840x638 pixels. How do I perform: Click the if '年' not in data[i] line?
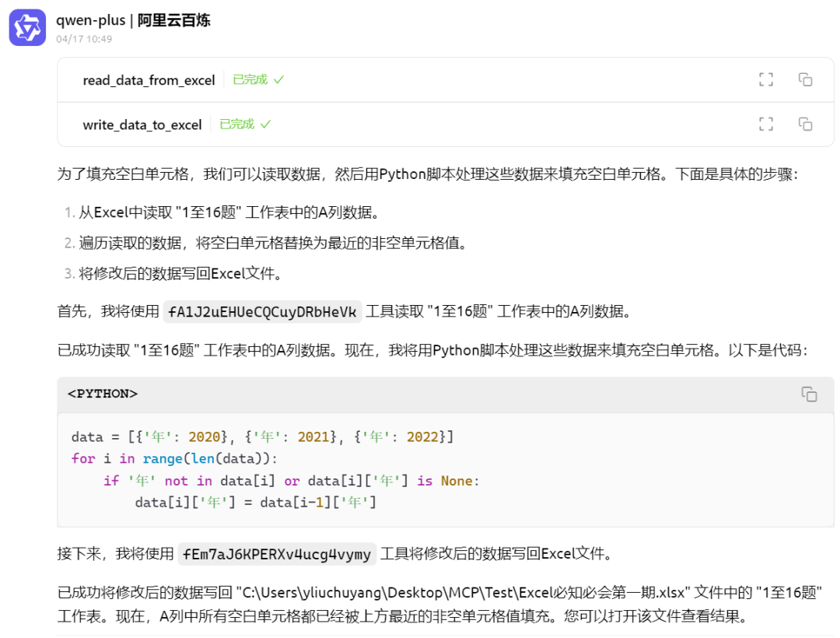[x=291, y=481]
